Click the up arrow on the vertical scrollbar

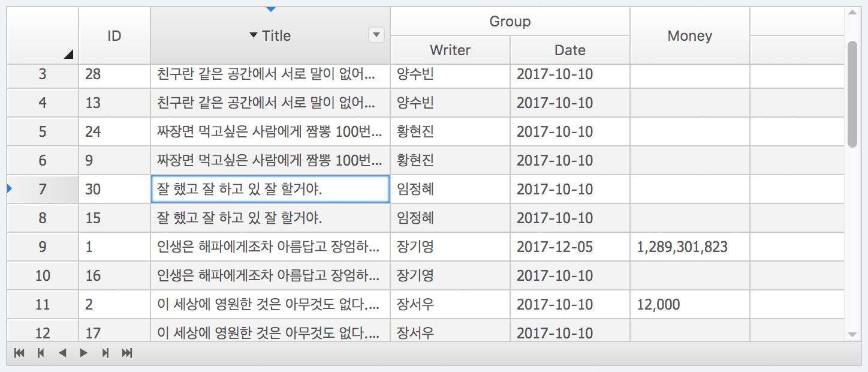coord(852,12)
